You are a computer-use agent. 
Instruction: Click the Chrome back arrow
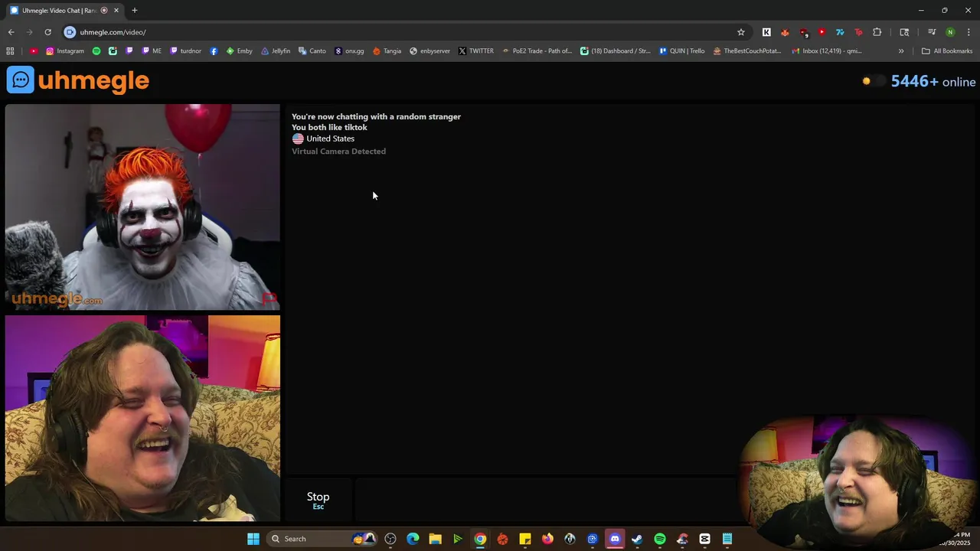pos(11,32)
